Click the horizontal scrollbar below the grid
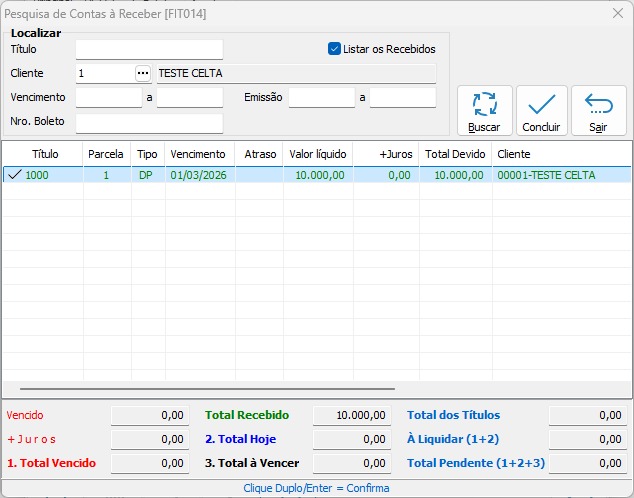 click(207, 388)
